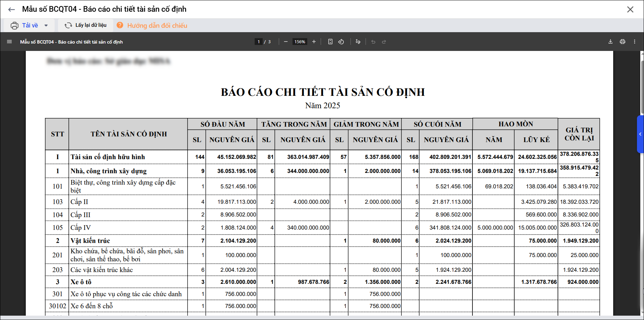The image size is (644, 320).
Task: Click the orange question mark icon
Action: 120,25
